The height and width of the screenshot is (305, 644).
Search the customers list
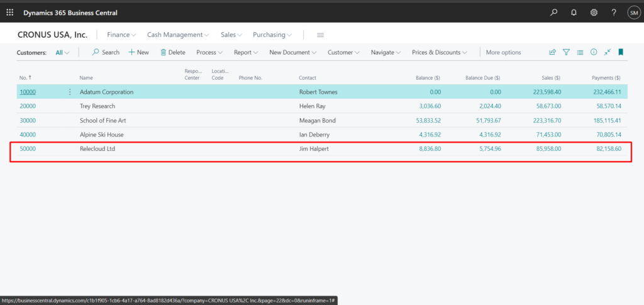[106, 53]
